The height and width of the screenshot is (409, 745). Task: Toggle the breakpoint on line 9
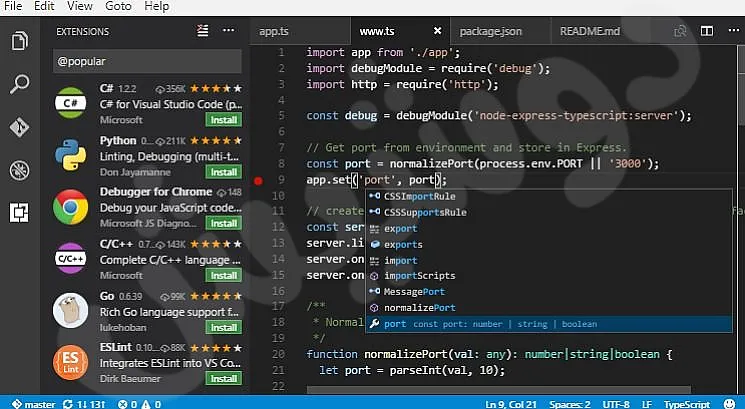258,181
